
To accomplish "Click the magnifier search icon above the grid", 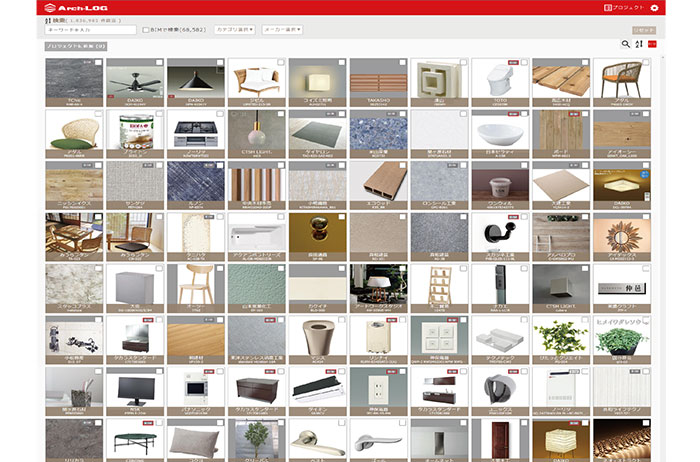I will pos(626,45).
